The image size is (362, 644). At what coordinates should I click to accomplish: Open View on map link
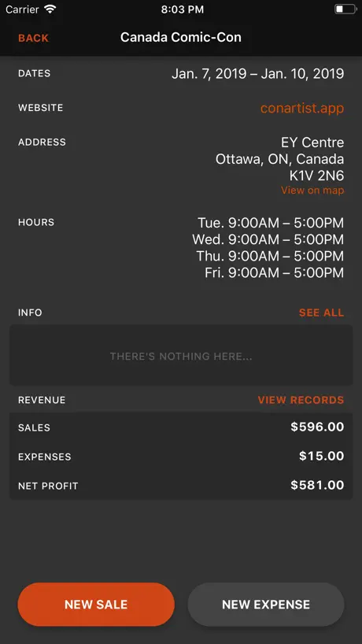coord(312,191)
